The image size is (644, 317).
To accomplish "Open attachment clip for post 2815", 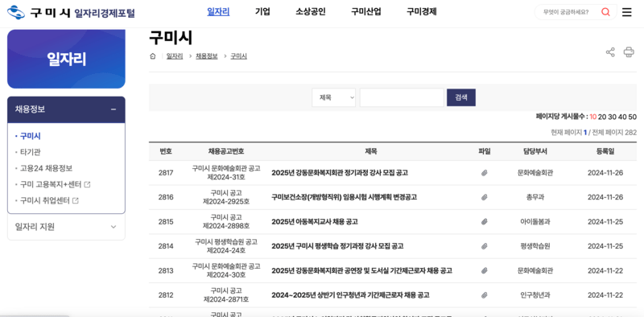I will [x=485, y=222].
